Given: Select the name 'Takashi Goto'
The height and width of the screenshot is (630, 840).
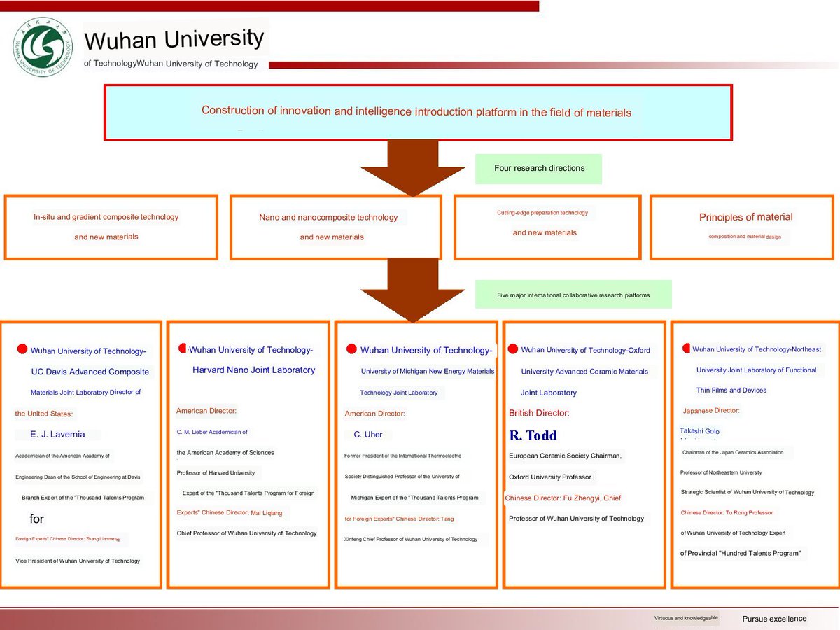Looking at the screenshot, I should pos(700,431).
